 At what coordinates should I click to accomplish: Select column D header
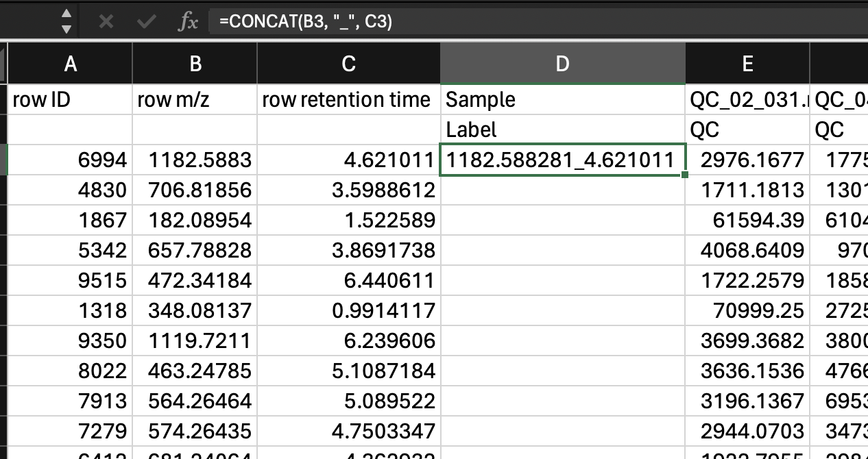click(562, 64)
